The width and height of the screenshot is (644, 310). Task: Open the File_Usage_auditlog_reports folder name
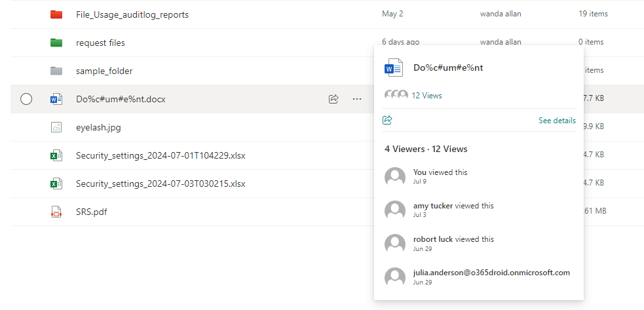click(x=132, y=14)
